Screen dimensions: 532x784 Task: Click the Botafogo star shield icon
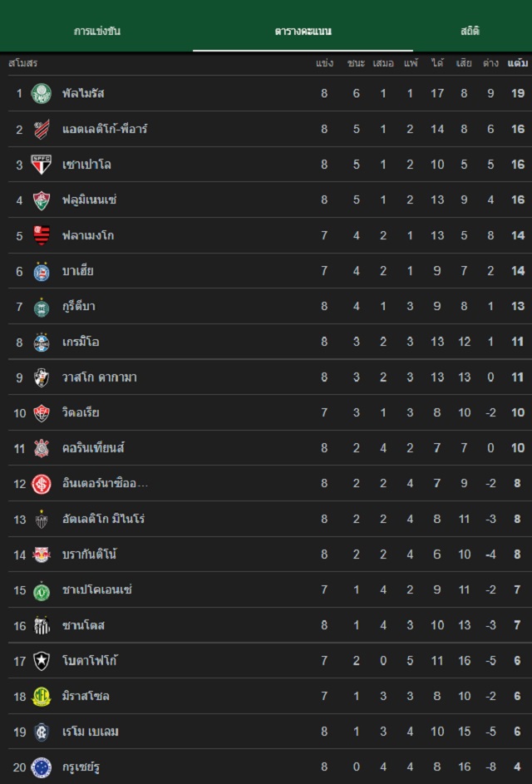pos(41,661)
